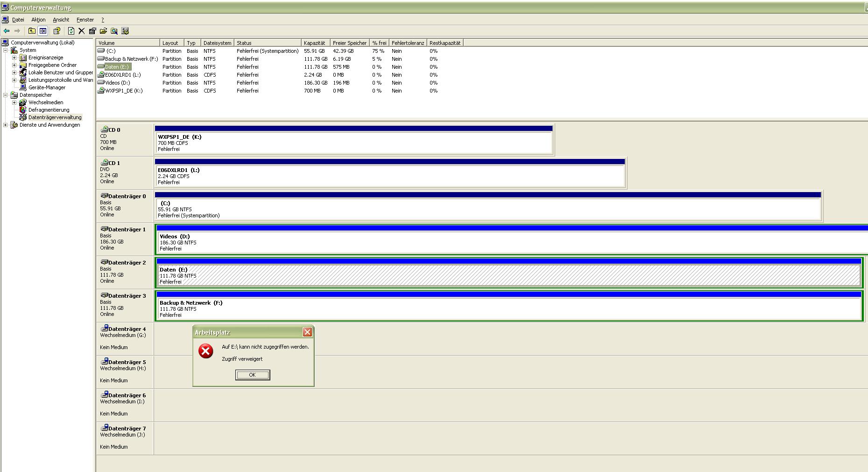Viewport: 868px width, 472px height.
Task: Click the up one level folder icon
Action: click(x=32, y=31)
